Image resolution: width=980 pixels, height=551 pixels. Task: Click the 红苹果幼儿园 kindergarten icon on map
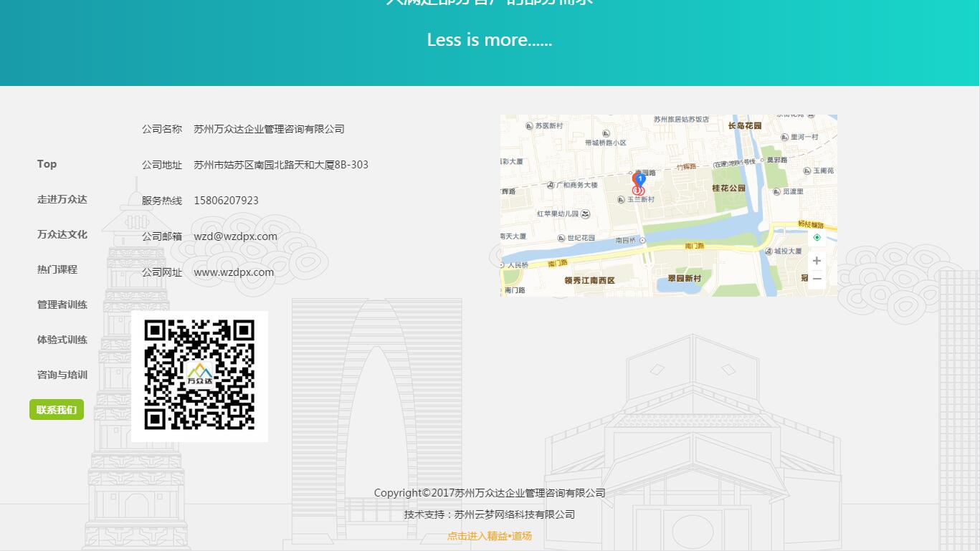coord(586,214)
